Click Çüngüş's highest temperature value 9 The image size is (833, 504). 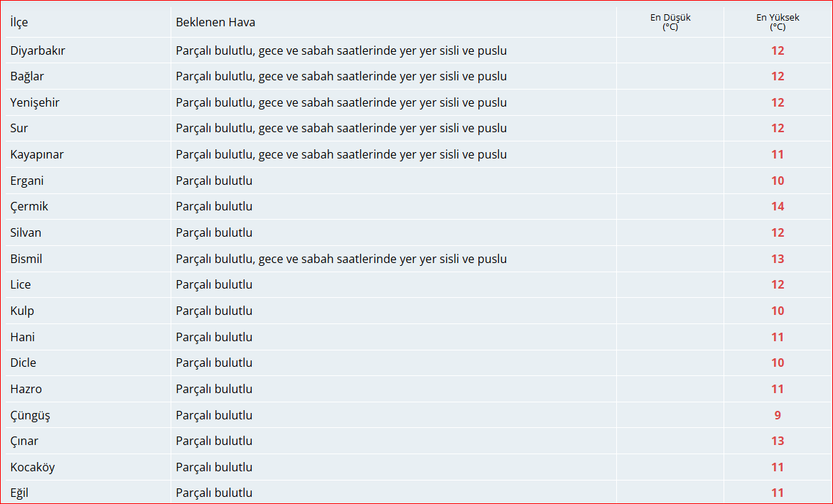click(x=778, y=415)
